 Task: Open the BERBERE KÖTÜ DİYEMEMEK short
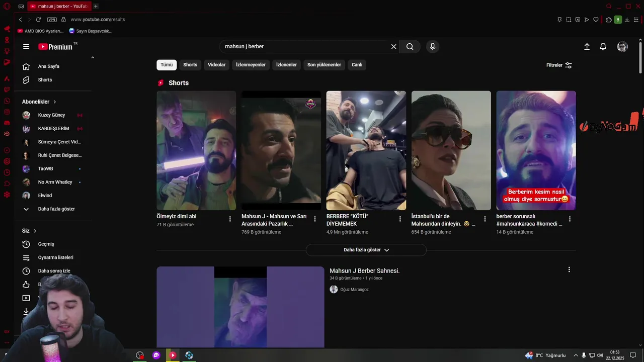tap(366, 150)
